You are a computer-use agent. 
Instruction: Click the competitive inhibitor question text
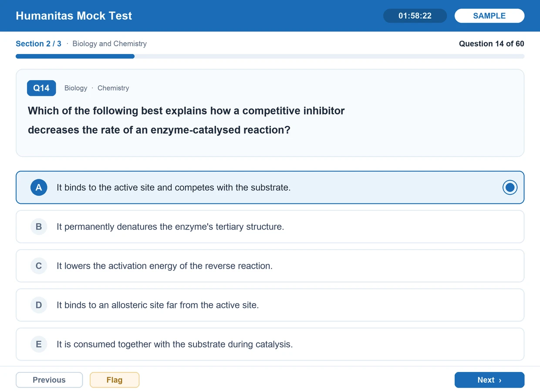pos(186,120)
